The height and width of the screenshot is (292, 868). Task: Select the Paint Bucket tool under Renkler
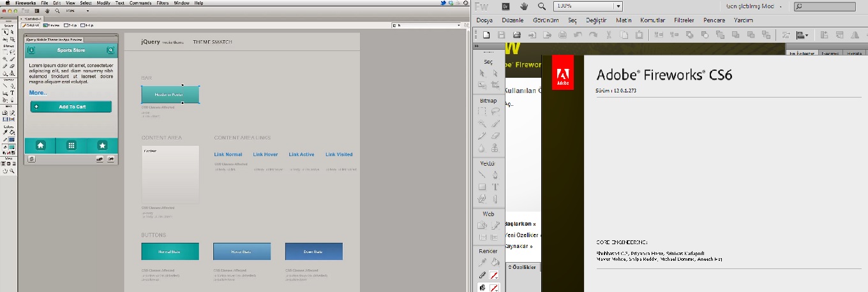coord(495,262)
